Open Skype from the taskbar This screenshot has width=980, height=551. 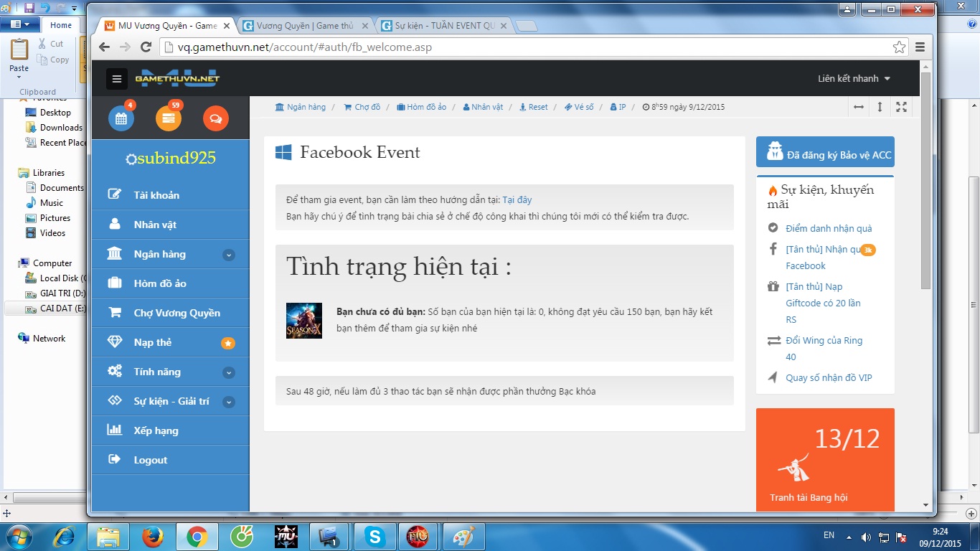[374, 536]
